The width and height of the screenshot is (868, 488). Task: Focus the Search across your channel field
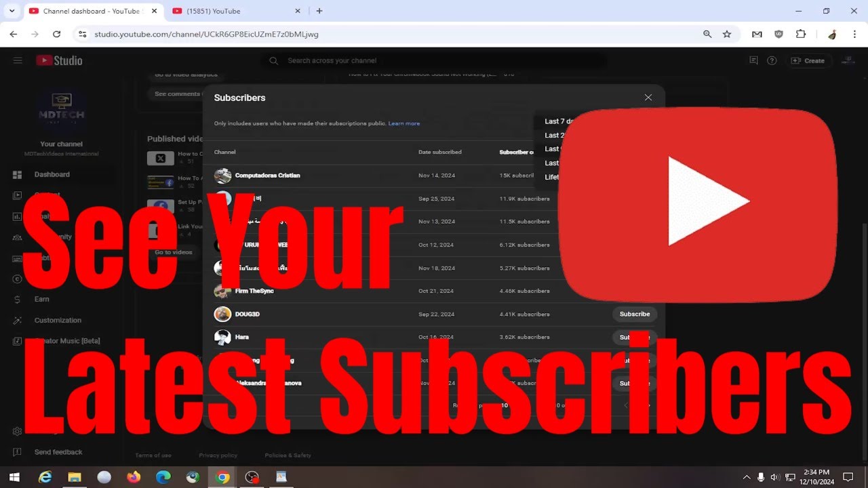click(x=434, y=60)
